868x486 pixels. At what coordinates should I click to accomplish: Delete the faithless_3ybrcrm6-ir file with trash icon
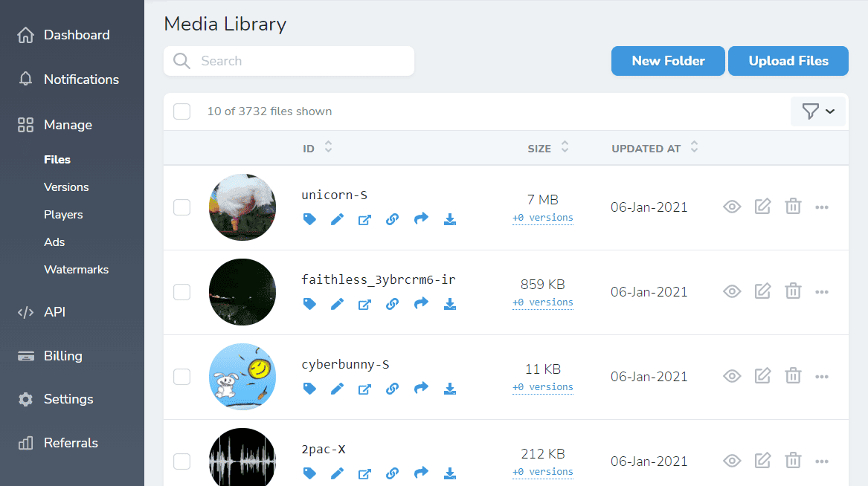pos(793,292)
